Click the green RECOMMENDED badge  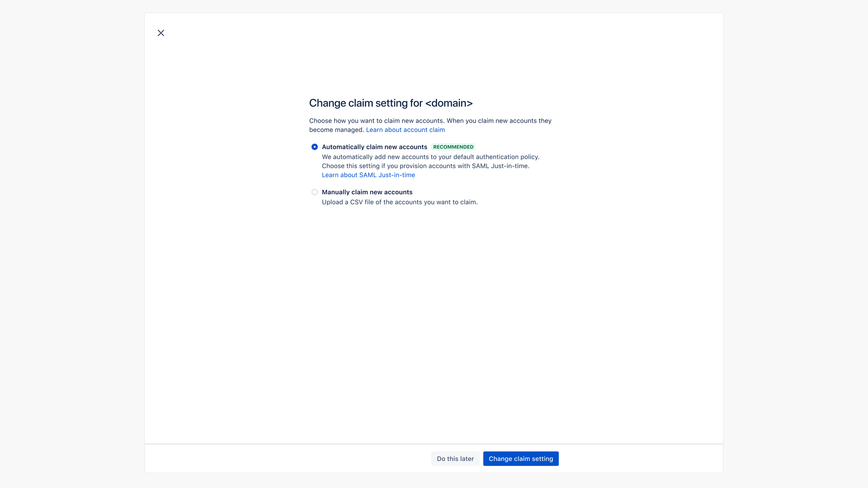click(x=453, y=147)
